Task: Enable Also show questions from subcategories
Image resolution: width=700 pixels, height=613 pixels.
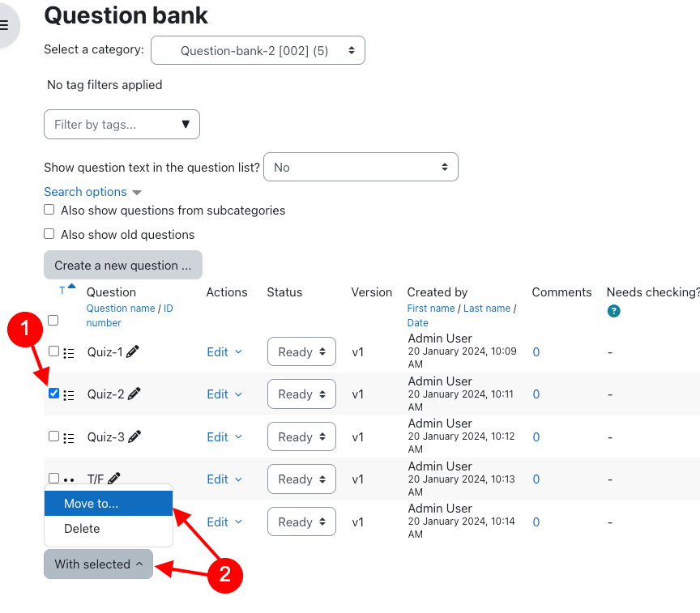Action: (x=49, y=210)
